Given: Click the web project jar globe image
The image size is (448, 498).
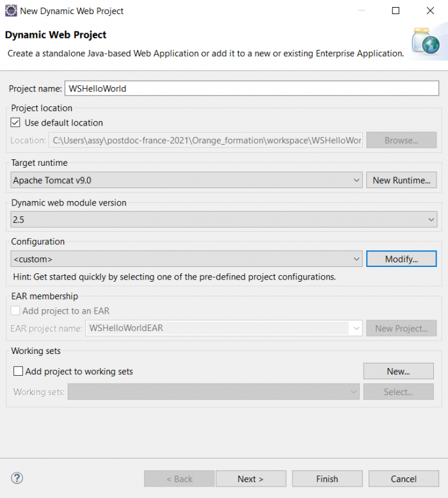Looking at the screenshot, I should click(x=426, y=41).
